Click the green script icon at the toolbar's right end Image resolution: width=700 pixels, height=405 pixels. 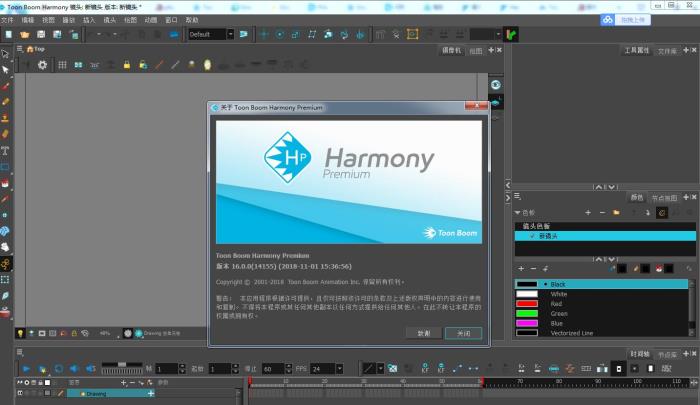click(511, 34)
